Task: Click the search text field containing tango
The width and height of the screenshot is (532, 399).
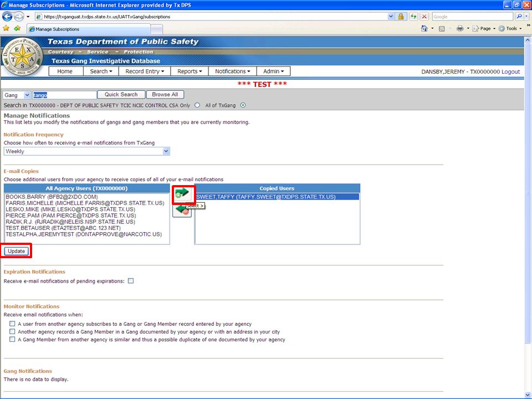Action: 64,95
